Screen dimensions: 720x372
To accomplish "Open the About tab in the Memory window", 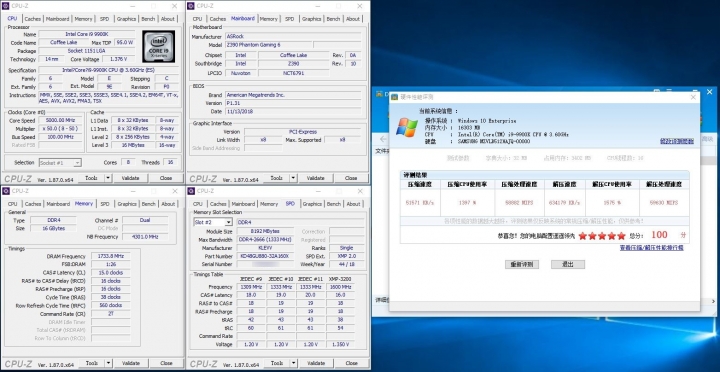I will [x=168, y=204].
